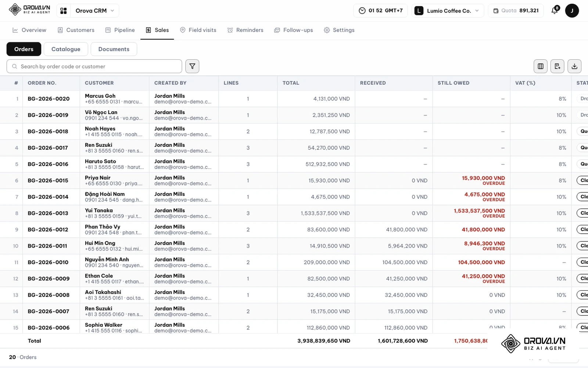Open the notifications bell

pos(555,10)
